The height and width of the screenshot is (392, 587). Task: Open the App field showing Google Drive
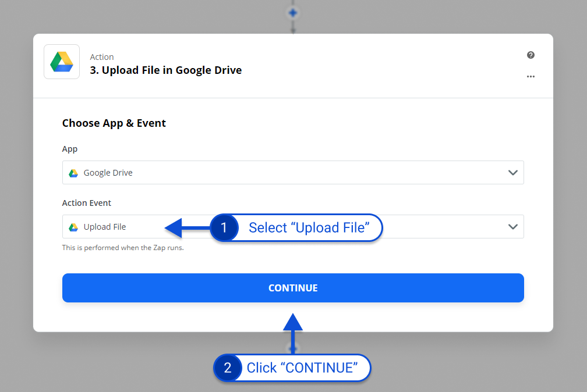291,173
